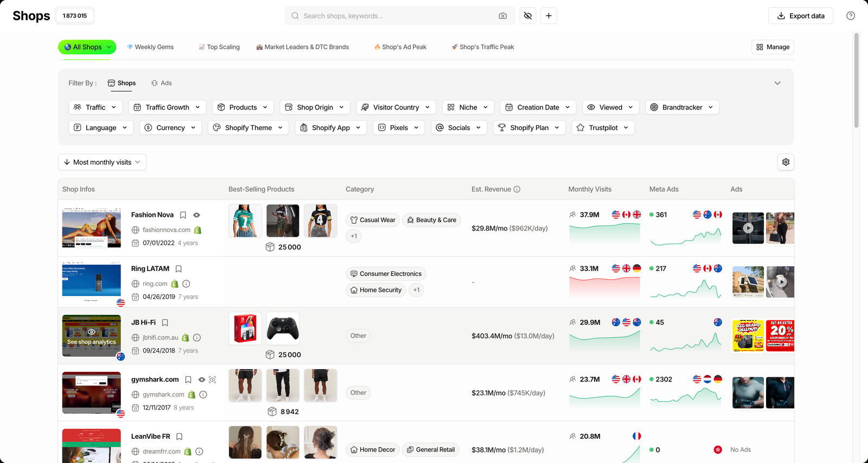
Task: Click the Manage button
Action: point(773,47)
